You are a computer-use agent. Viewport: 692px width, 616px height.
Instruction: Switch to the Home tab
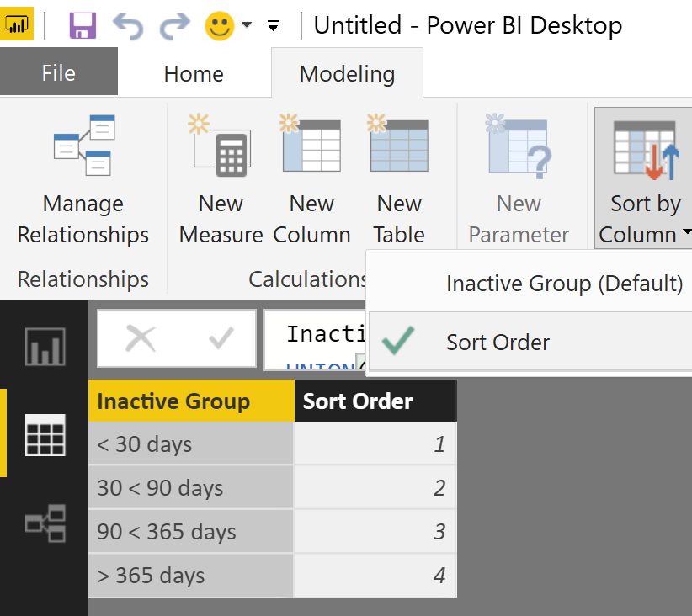coord(194,74)
